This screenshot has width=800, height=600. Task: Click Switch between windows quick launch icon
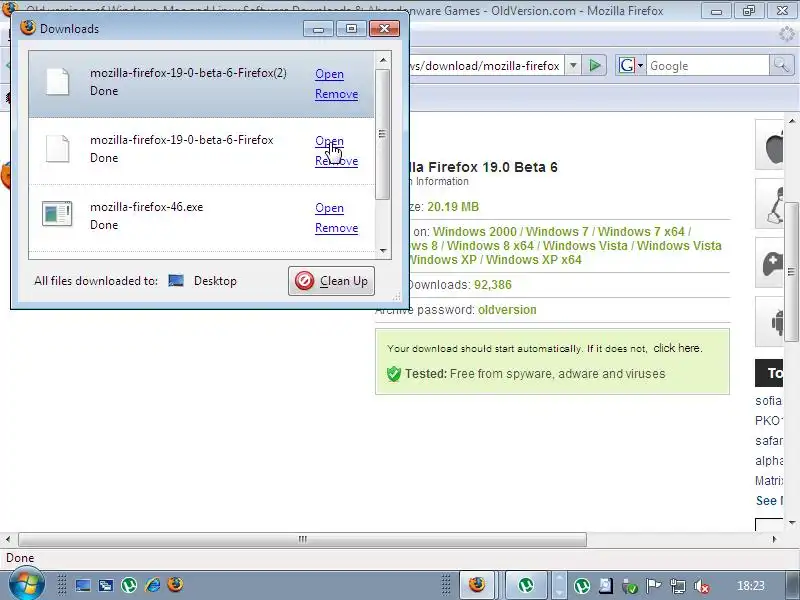coord(106,585)
